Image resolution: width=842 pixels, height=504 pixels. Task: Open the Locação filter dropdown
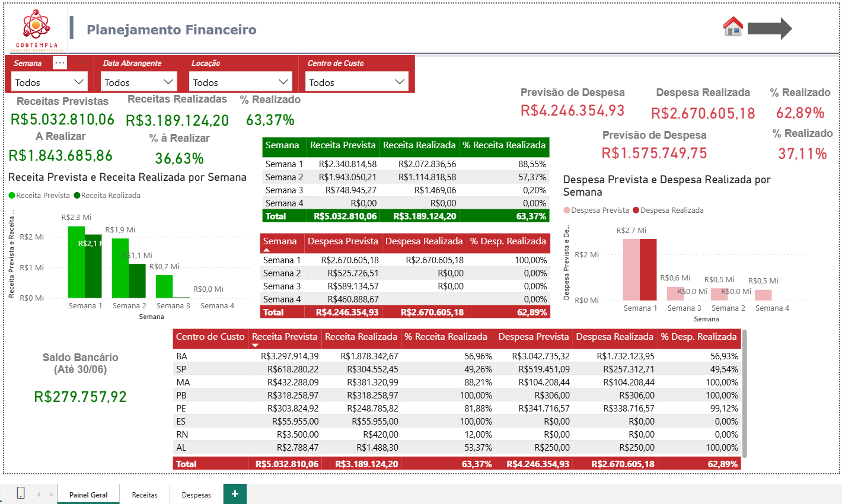[241, 82]
